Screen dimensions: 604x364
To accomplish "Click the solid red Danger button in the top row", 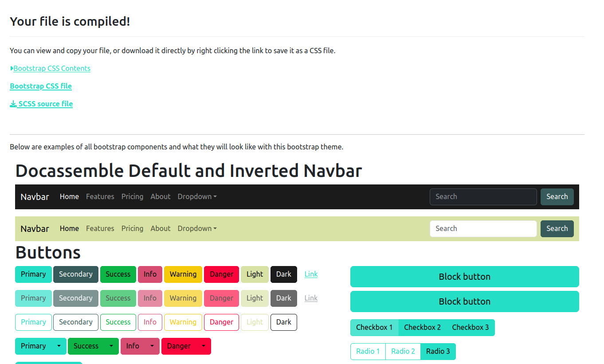I will pyautogui.click(x=221, y=274).
